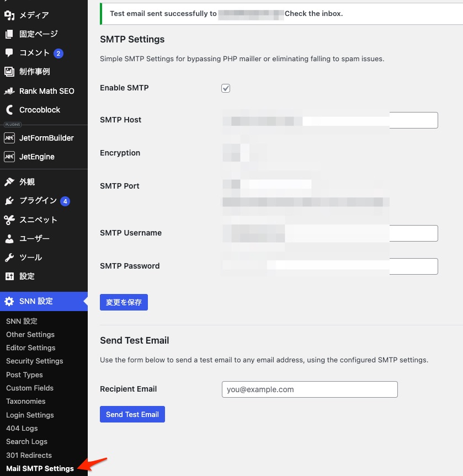Click the Crocoblock icon in sidebar
Screen dimensions: 463x476
click(9, 110)
